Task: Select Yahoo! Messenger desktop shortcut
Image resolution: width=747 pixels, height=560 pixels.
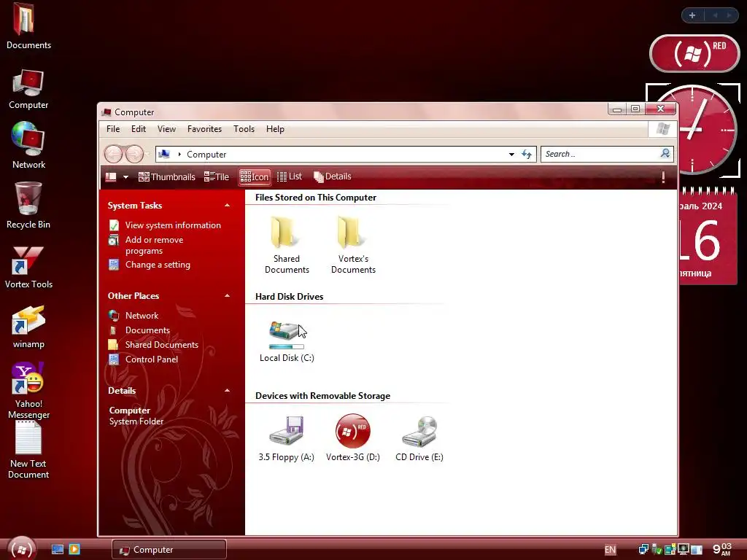Action: point(28,391)
